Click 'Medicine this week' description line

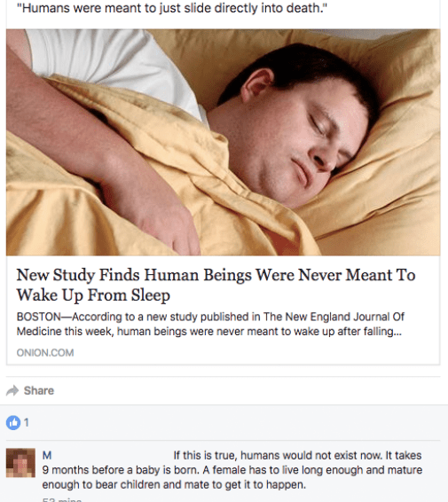pyautogui.click(x=208, y=331)
